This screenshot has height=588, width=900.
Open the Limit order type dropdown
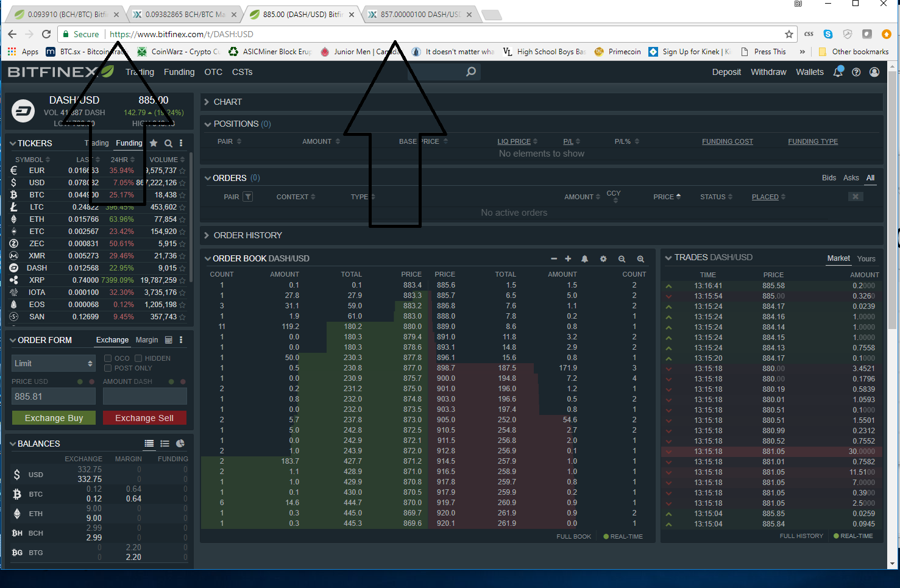(x=54, y=363)
